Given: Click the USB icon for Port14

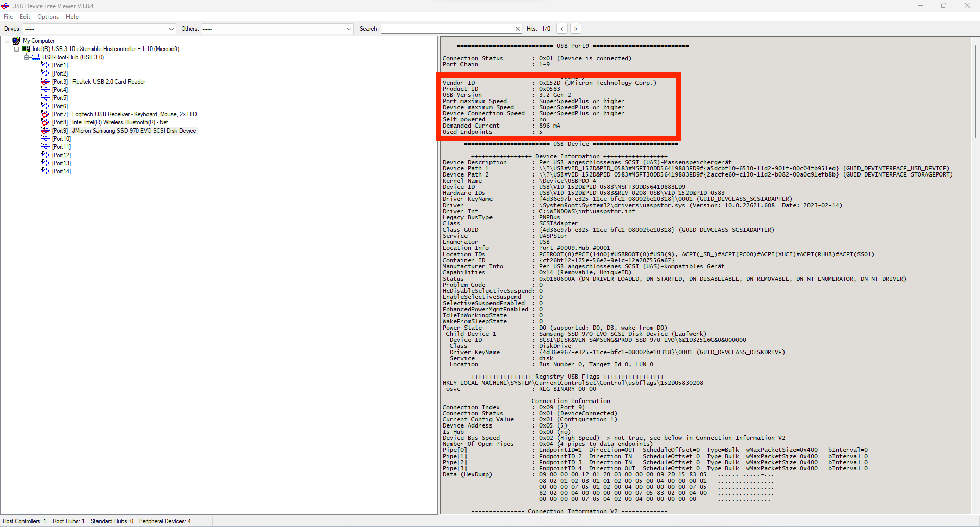Looking at the screenshot, I should [x=45, y=171].
